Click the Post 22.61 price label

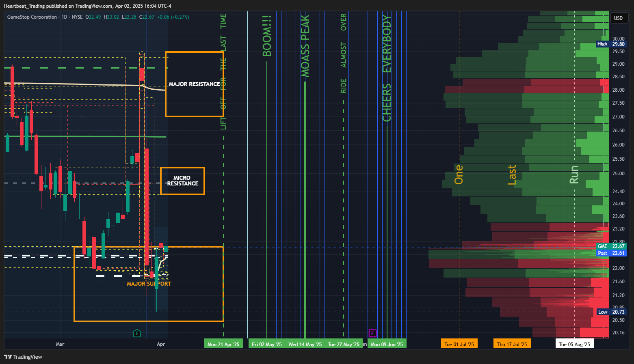(611, 253)
